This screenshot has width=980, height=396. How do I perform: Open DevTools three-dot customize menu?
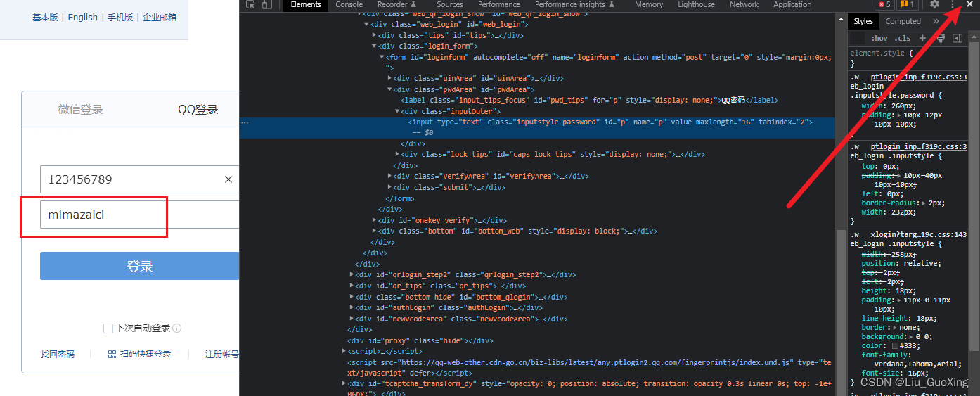click(x=953, y=4)
